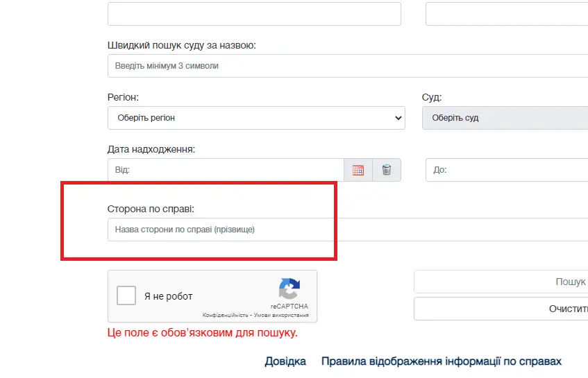The image size is (588, 378).
Task: Focus the quick court search field
Action: tap(347, 66)
